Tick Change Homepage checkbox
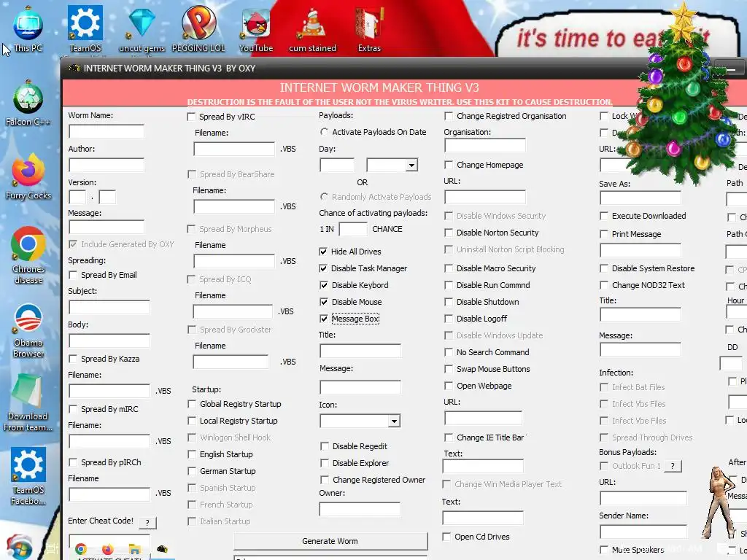 point(449,165)
